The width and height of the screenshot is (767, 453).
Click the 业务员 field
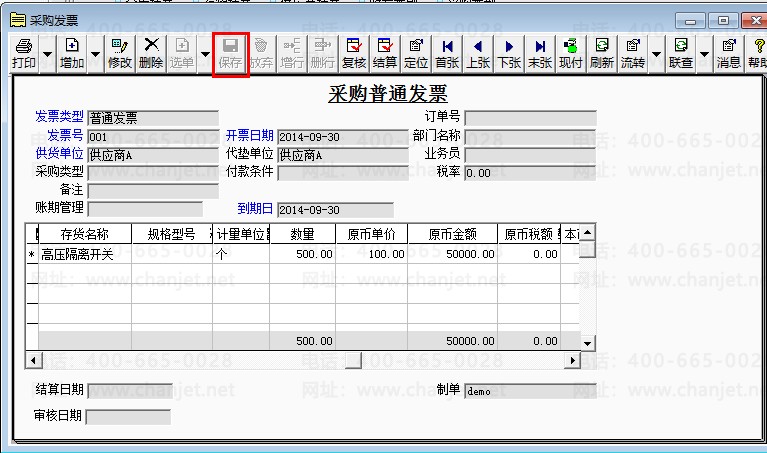tap(530, 155)
